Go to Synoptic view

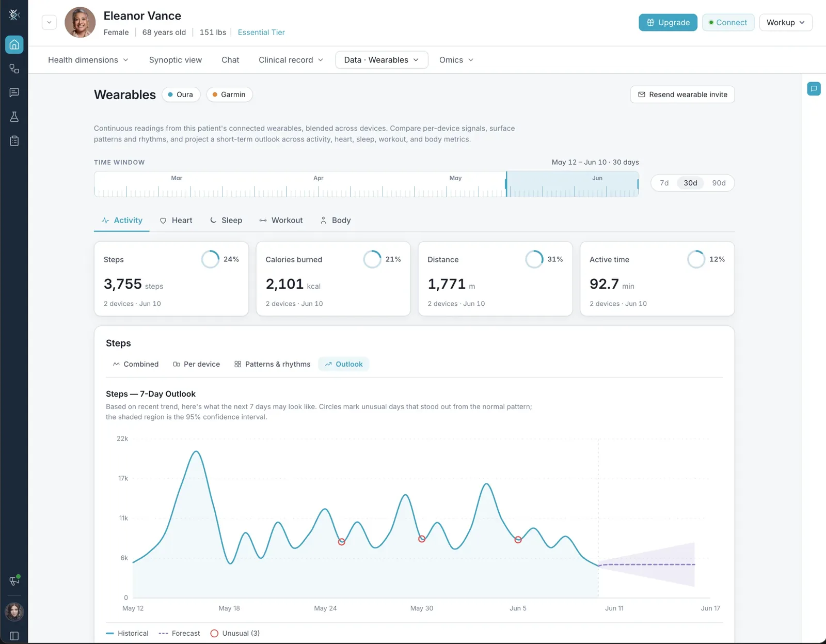click(x=176, y=60)
